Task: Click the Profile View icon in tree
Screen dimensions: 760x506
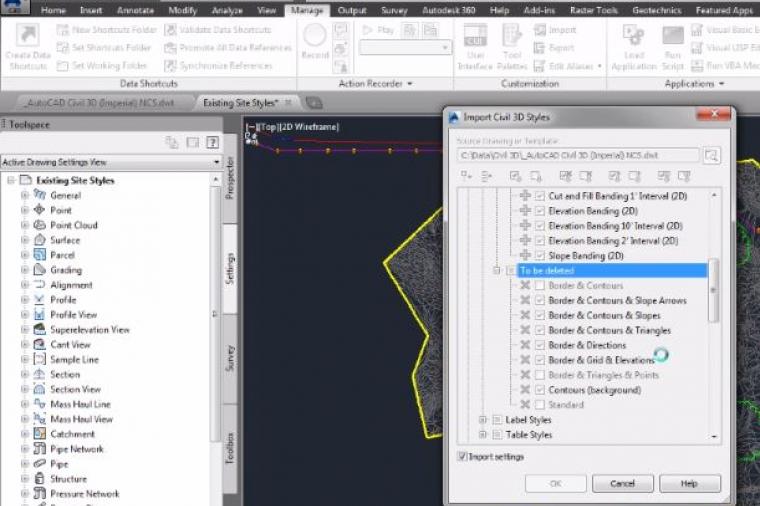Action: (39, 315)
